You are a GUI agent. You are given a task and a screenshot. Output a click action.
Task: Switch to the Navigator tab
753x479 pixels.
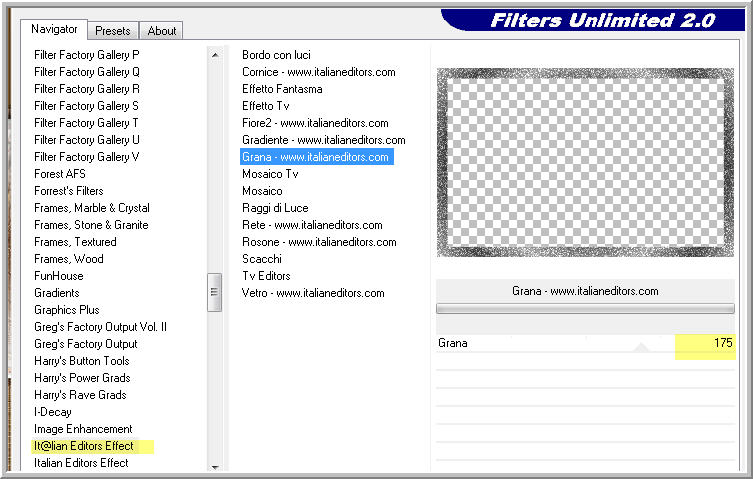tap(54, 29)
